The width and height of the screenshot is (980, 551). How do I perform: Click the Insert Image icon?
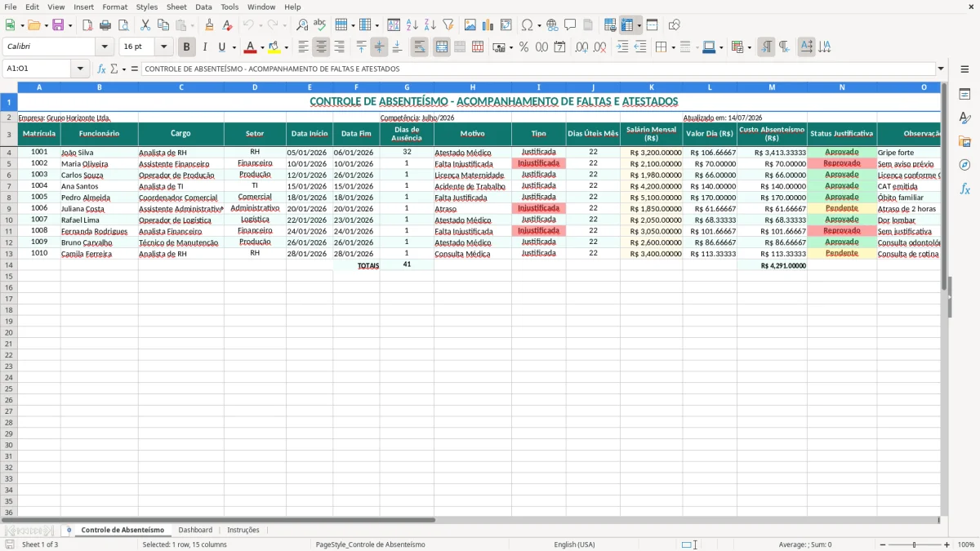pyautogui.click(x=470, y=25)
